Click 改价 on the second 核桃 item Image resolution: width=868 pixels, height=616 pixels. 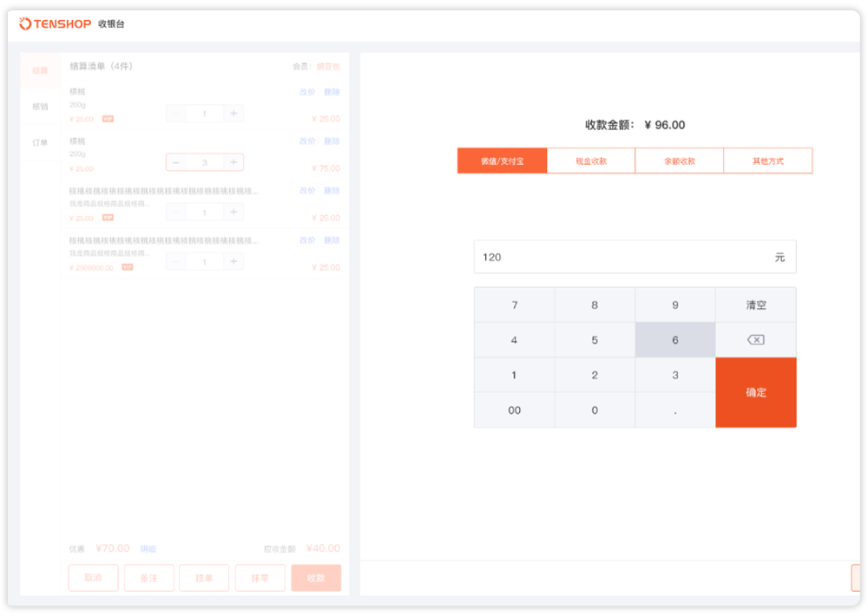307,141
